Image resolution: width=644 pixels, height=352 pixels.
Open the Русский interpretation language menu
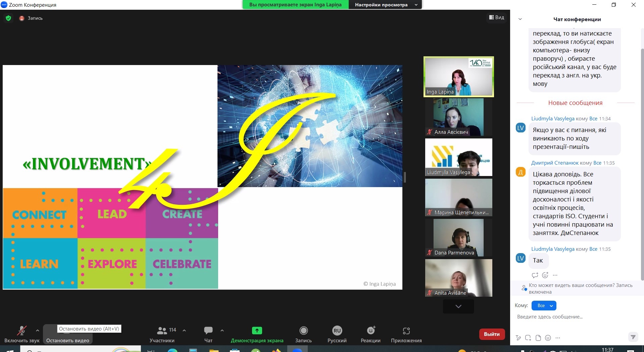click(x=337, y=334)
